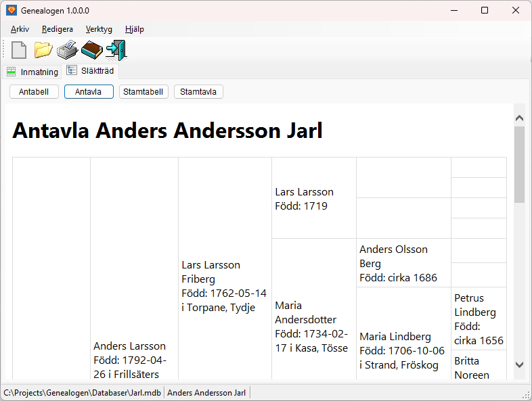Click the status bar resize grip
The width and height of the screenshot is (532, 401).
coord(526,394)
